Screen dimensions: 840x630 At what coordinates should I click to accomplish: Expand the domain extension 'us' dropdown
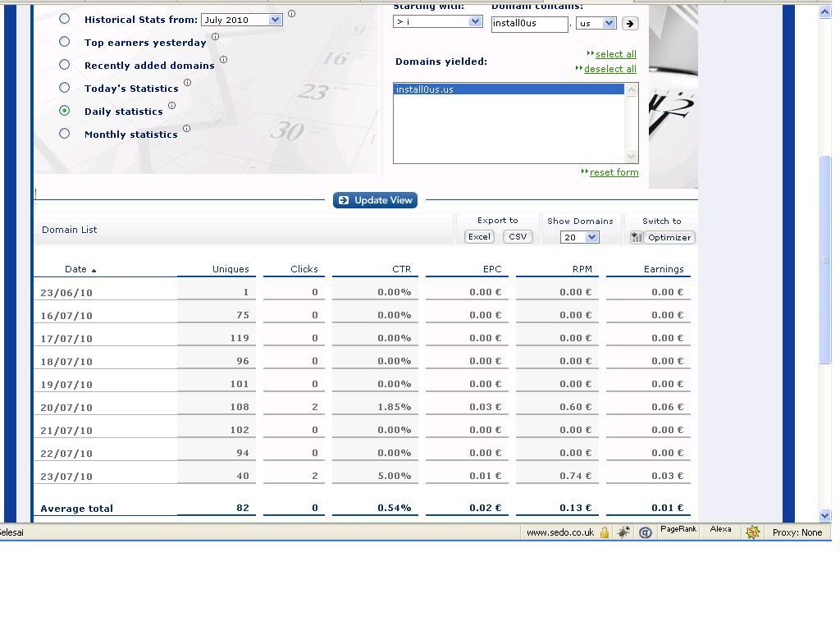pos(609,23)
